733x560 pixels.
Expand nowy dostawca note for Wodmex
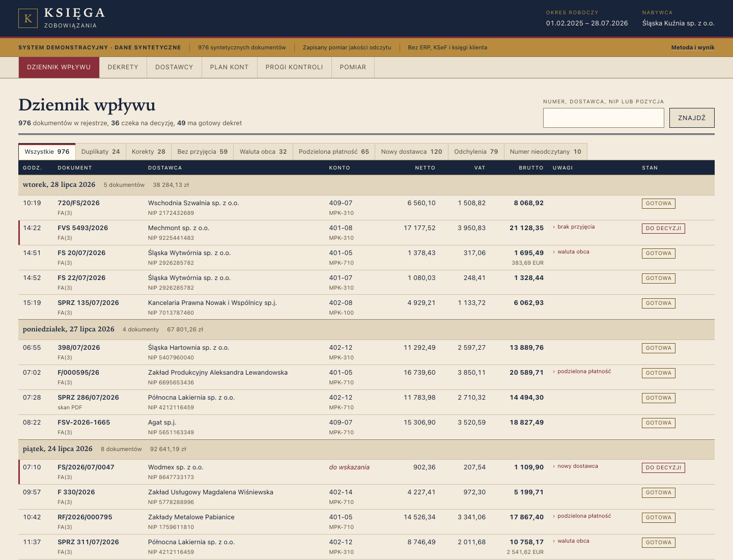click(x=575, y=466)
